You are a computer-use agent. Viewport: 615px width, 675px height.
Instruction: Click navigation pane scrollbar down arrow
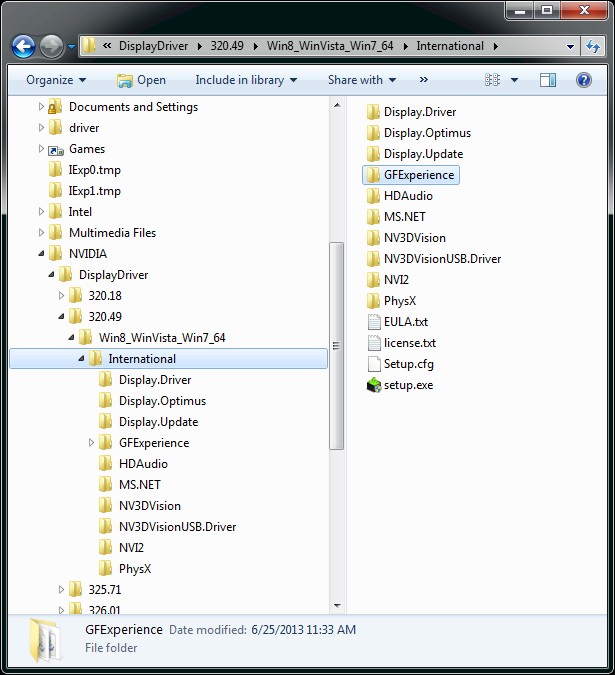click(x=337, y=606)
